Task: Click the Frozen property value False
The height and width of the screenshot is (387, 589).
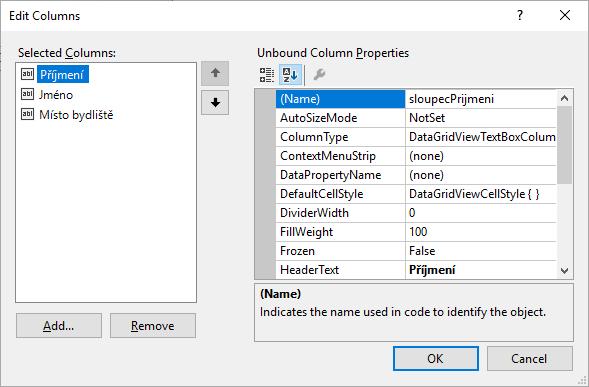Action: coord(481,251)
